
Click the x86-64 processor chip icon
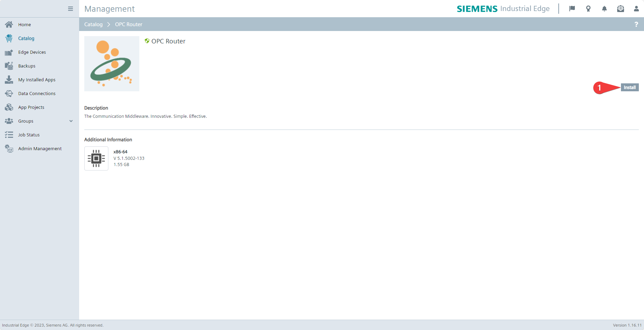pyautogui.click(x=96, y=158)
